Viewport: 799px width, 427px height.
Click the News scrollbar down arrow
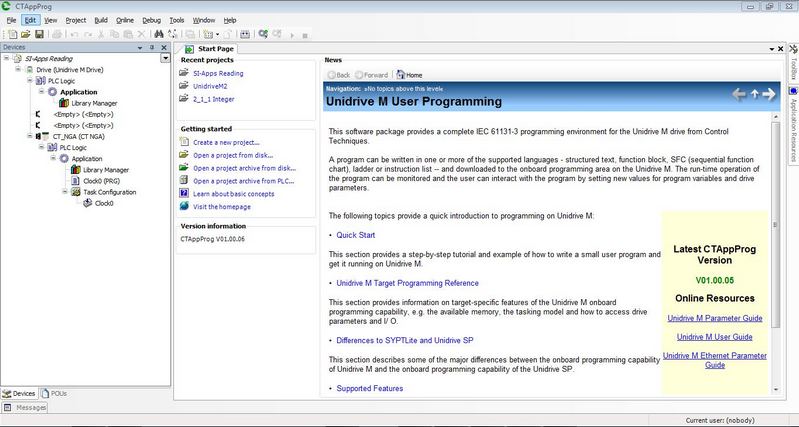click(776, 390)
